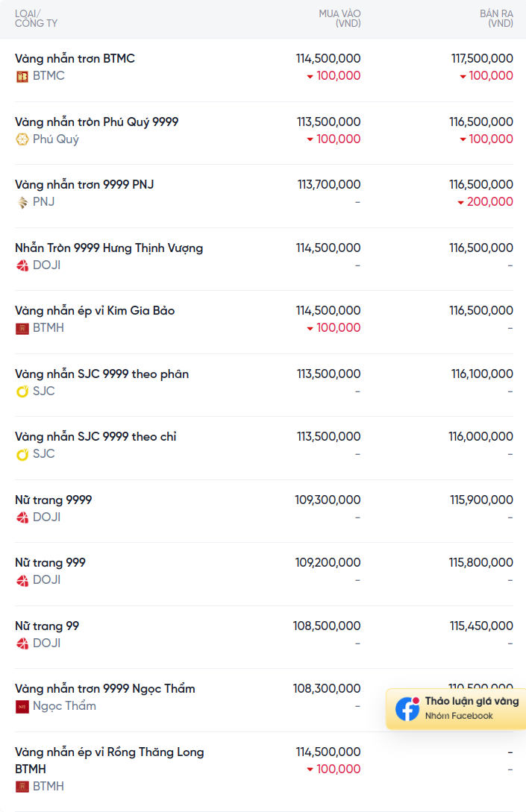Click the LOẠI/CÔNG TY column header
The image size is (526, 812).
pyautogui.click(x=36, y=19)
